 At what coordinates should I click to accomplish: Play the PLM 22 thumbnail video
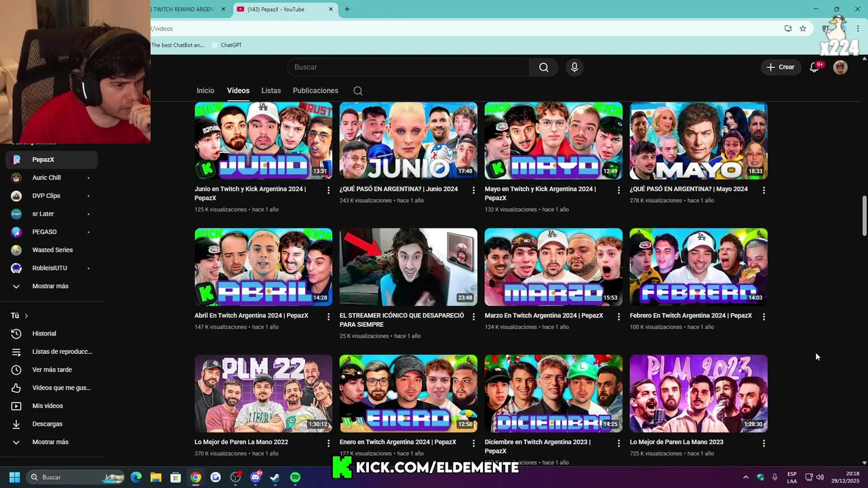coord(263,394)
